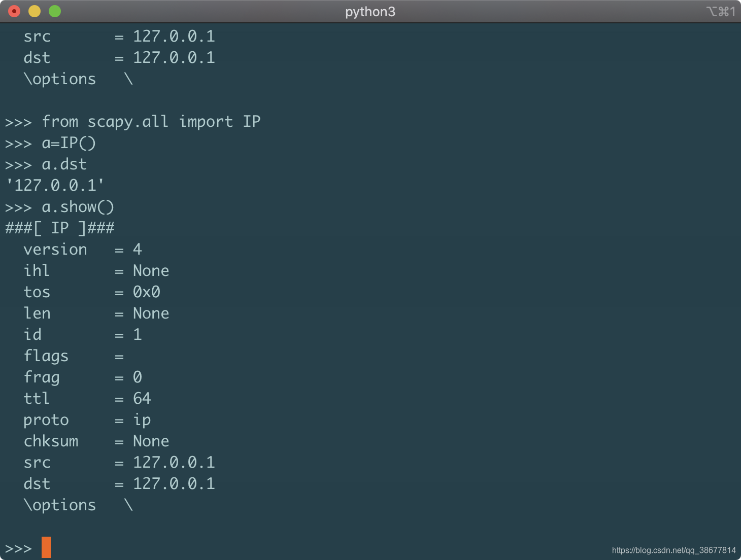
Task: Click the 'proto = ip' line
Action: click(x=87, y=420)
